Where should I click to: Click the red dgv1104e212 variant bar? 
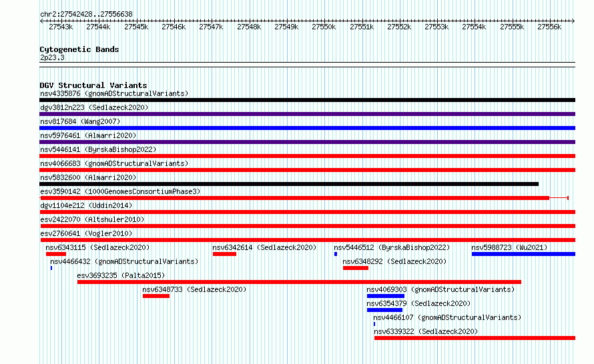(x=307, y=212)
